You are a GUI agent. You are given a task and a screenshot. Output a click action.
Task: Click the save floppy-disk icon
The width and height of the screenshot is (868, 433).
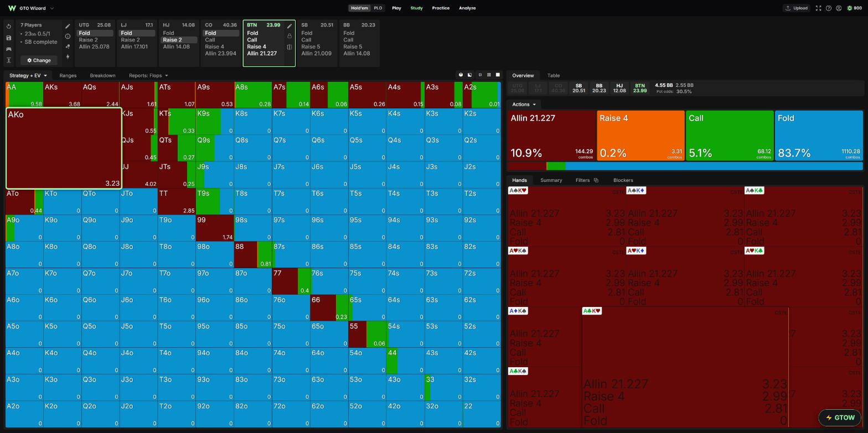coord(9,38)
